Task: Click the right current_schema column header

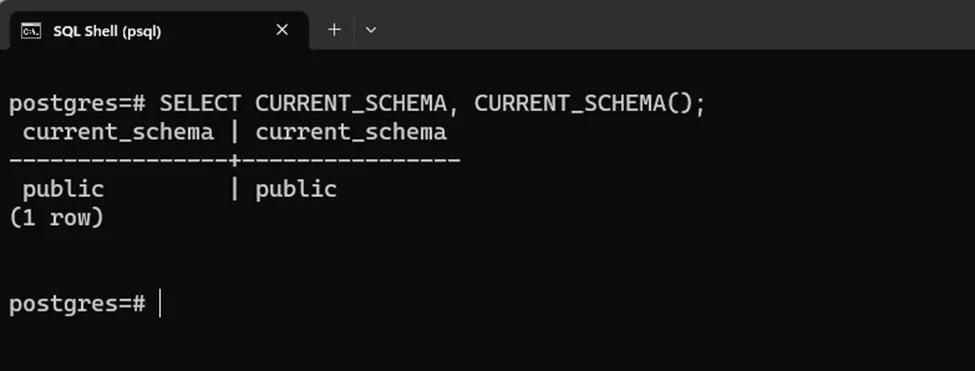Action: tap(351, 132)
